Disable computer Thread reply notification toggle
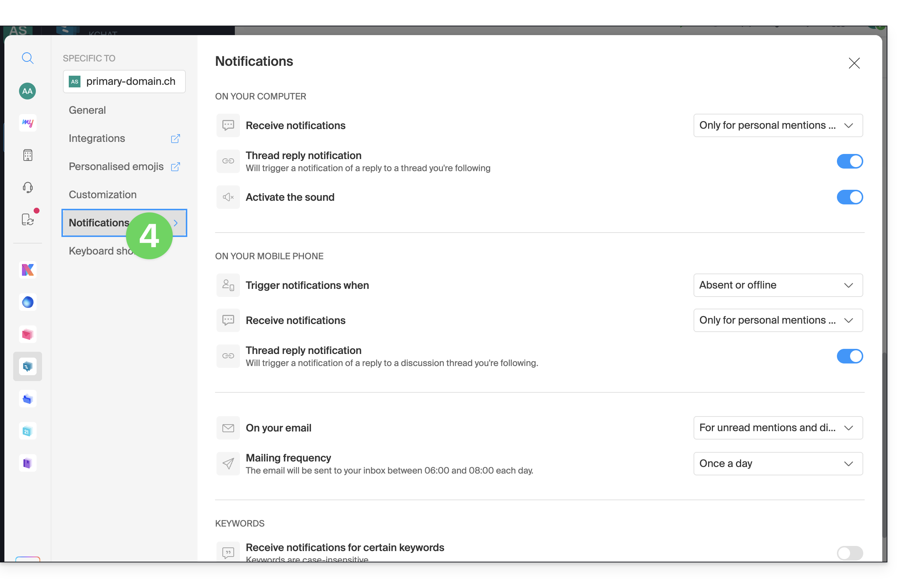Image resolution: width=913 pixels, height=588 pixels. pyautogui.click(x=850, y=162)
